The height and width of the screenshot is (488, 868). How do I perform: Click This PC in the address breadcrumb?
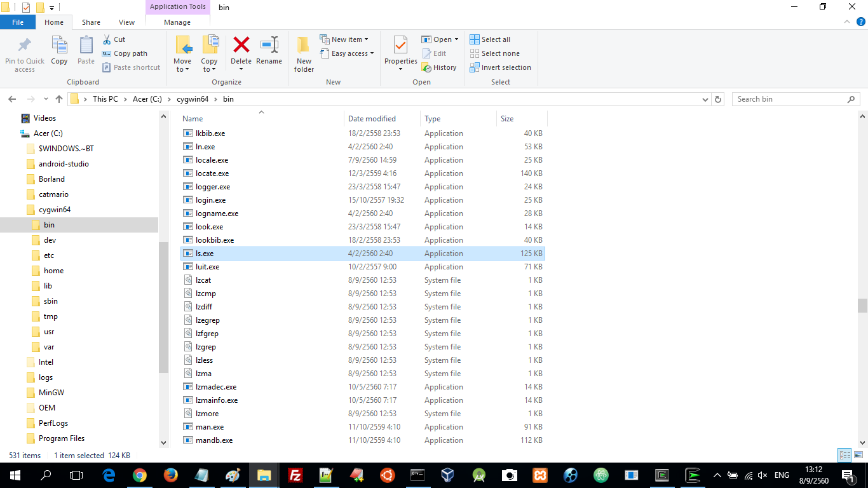(105, 99)
